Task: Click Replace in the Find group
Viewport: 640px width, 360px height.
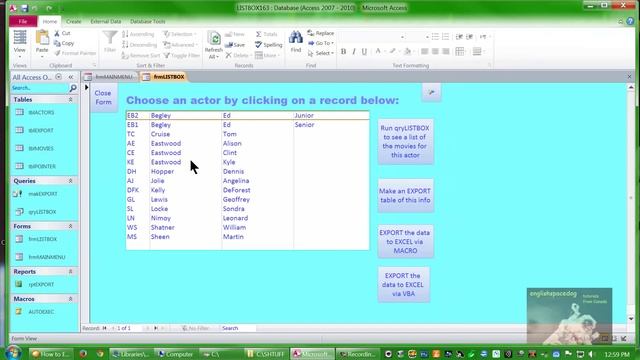Action: (x=320, y=33)
